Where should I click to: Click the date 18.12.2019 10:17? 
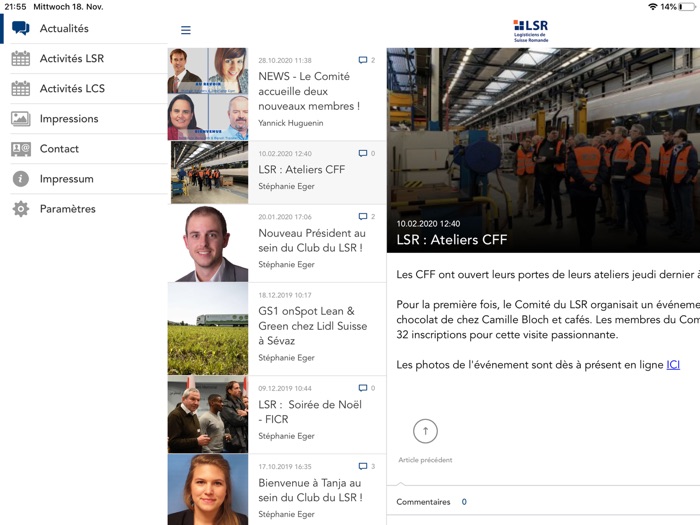pyautogui.click(x=285, y=295)
